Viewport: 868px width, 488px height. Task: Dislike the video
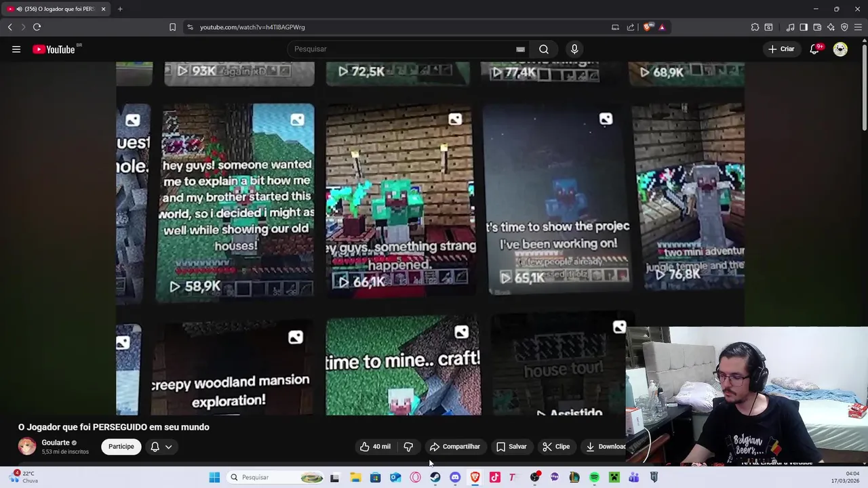pyautogui.click(x=408, y=447)
